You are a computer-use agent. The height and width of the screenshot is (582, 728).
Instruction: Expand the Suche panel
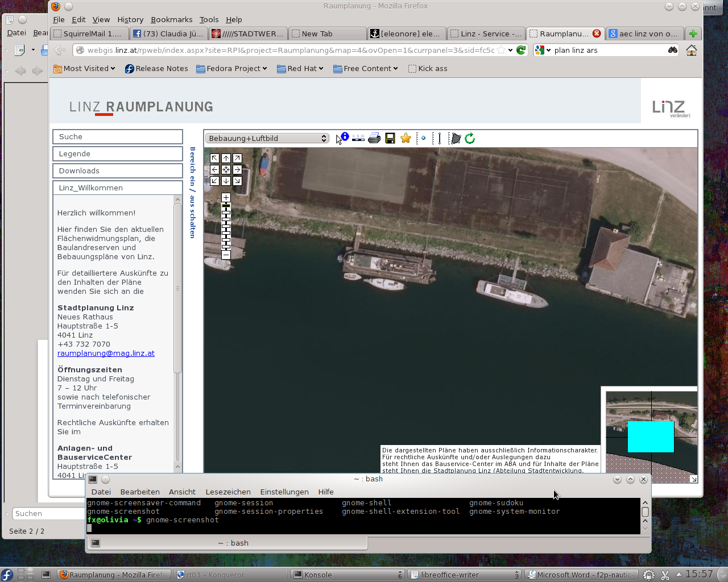[x=118, y=136]
